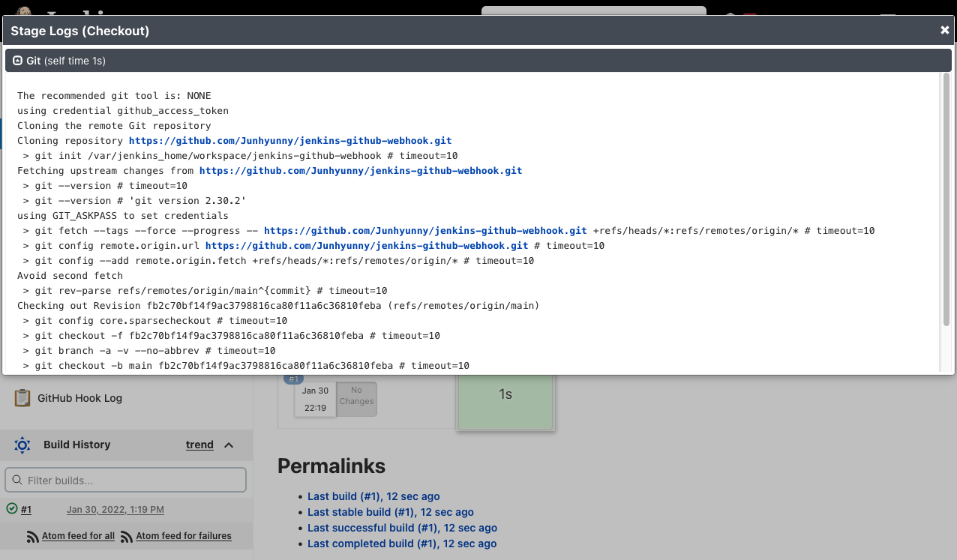Click the Atom feed for failures link

pos(184,536)
